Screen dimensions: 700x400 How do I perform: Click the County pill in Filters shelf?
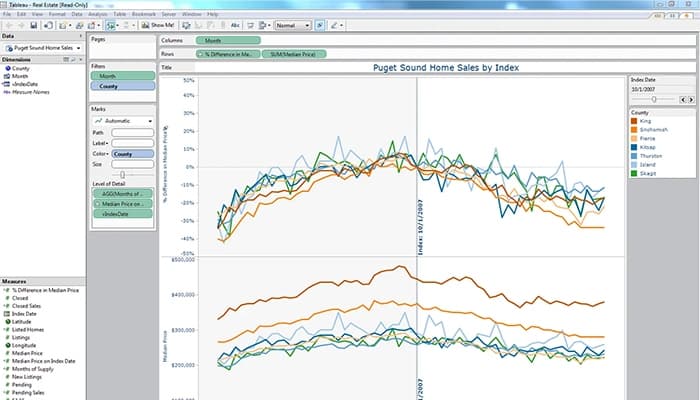[x=120, y=87]
